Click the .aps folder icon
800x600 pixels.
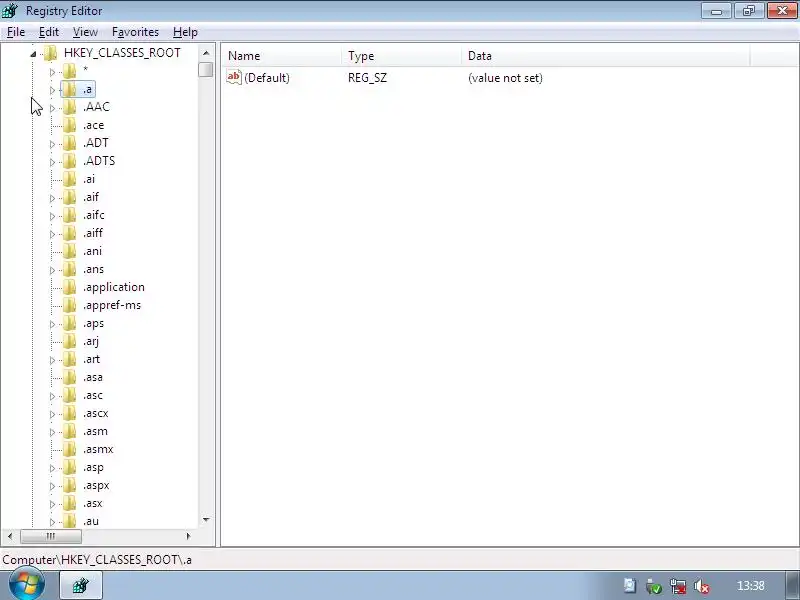(69, 323)
